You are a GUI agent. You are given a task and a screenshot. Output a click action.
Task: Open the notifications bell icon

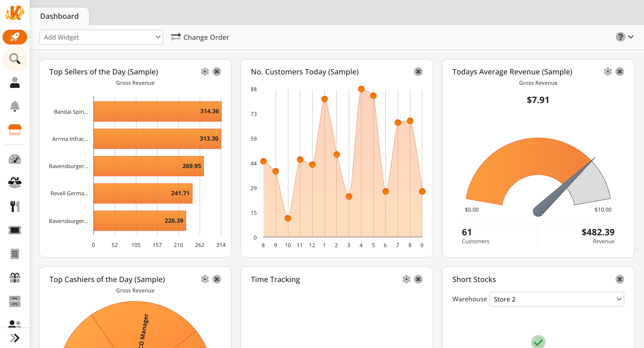tap(15, 106)
